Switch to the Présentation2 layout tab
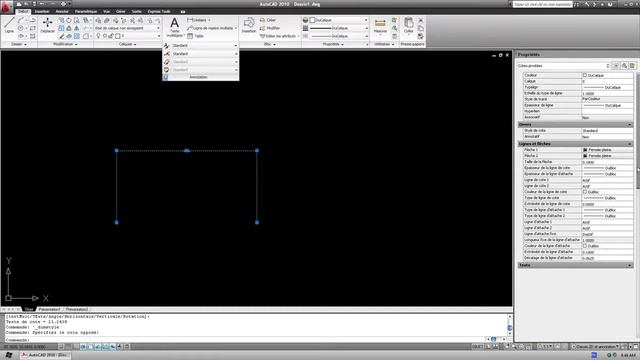Viewport: 640px width, 360px height. [77, 309]
